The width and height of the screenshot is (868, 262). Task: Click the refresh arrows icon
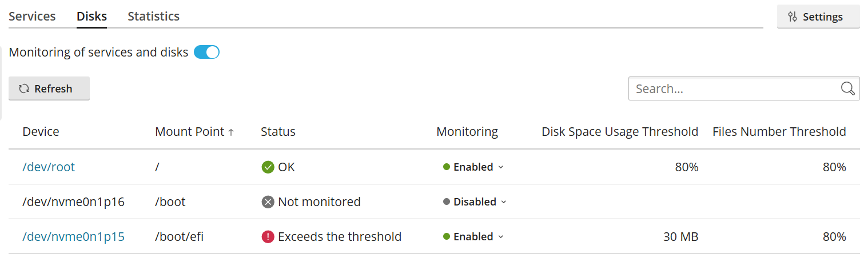pyautogui.click(x=24, y=88)
